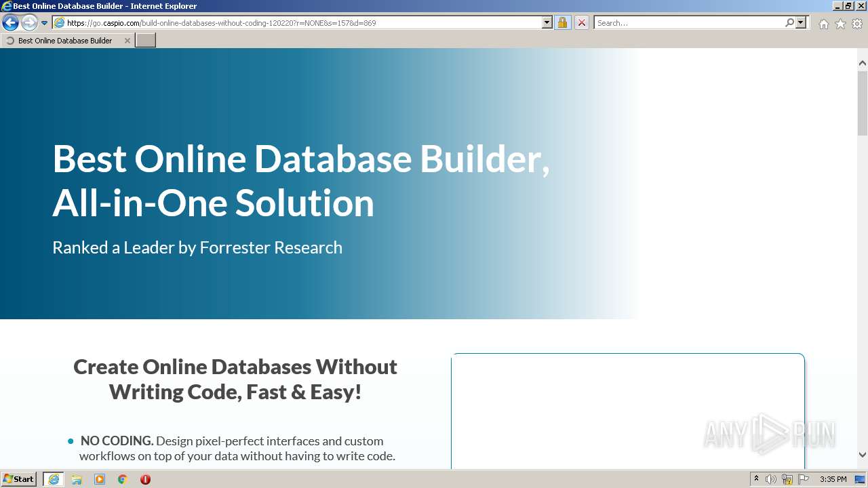
Task: Open the File Explorer taskbar icon
Action: (77, 479)
